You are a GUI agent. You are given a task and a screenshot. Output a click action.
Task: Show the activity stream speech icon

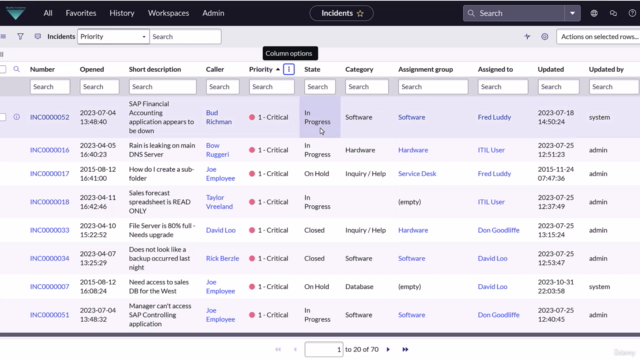coord(38,36)
